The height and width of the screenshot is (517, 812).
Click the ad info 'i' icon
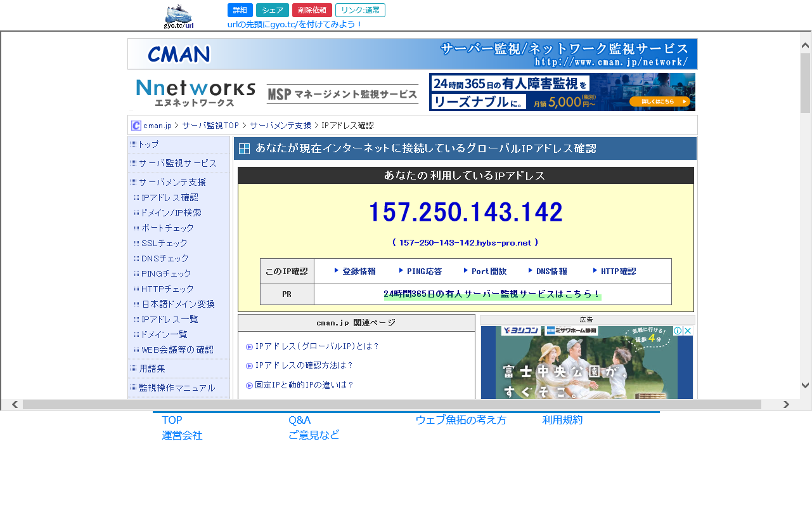point(678,331)
